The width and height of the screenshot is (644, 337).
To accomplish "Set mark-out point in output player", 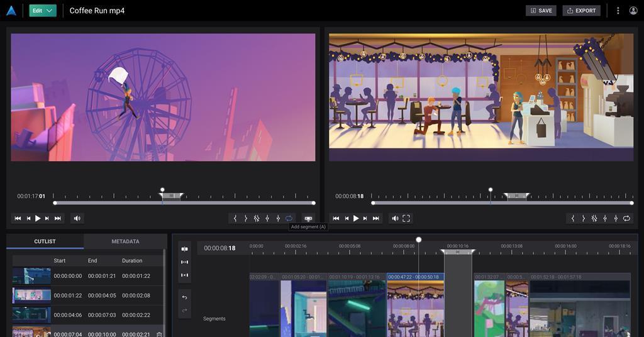I will (583, 218).
